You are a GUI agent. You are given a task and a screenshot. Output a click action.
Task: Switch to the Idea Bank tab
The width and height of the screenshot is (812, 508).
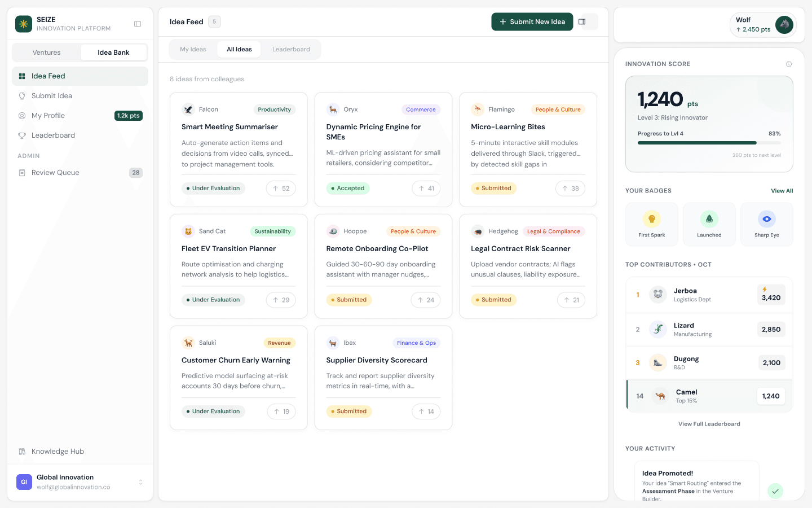click(x=113, y=52)
